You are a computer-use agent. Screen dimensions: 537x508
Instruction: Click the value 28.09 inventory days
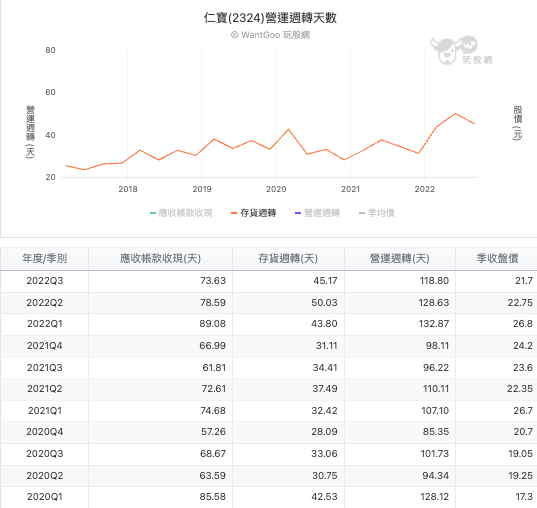tap(324, 432)
